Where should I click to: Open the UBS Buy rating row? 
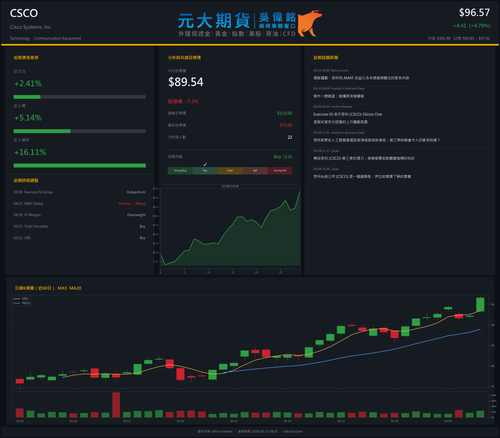click(x=79, y=238)
